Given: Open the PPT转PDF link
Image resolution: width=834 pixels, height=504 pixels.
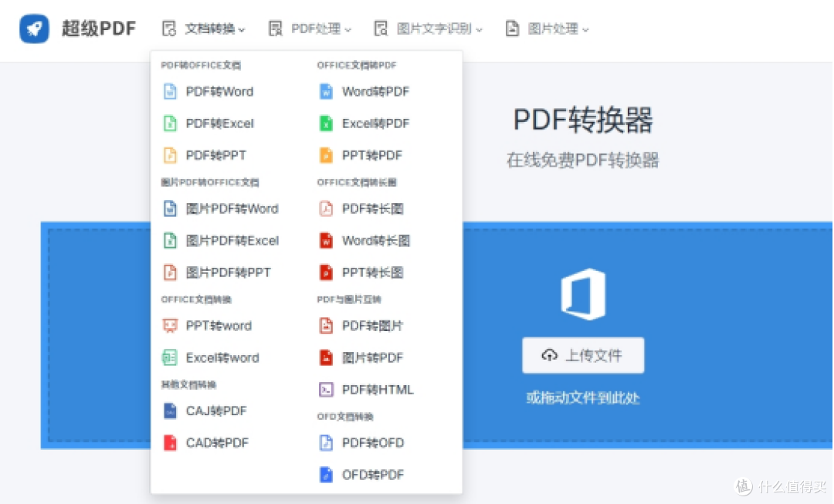Looking at the screenshot, I should [371, 155].
